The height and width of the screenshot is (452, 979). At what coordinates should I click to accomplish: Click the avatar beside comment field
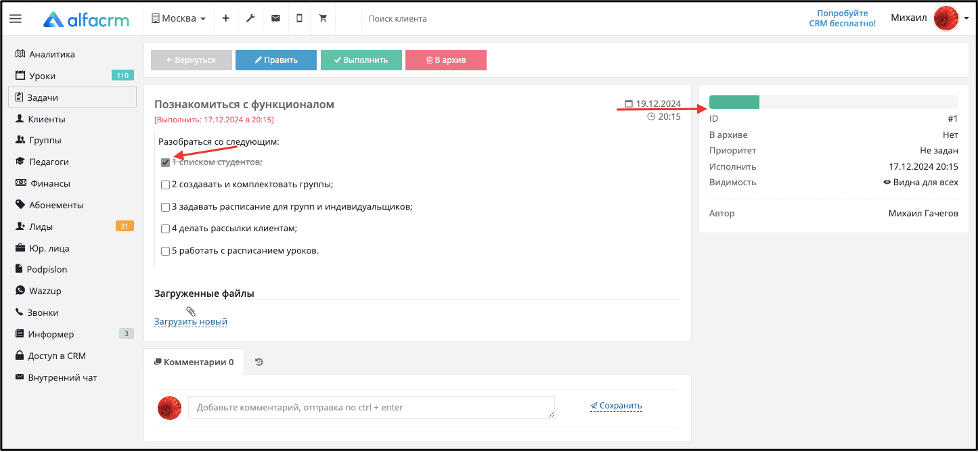pos(169,407)
